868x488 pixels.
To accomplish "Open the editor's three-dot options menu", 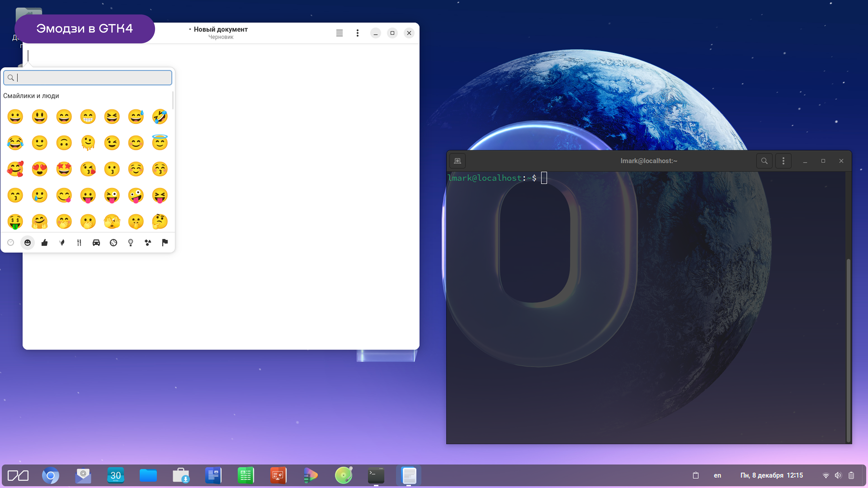I will point(357,33).
